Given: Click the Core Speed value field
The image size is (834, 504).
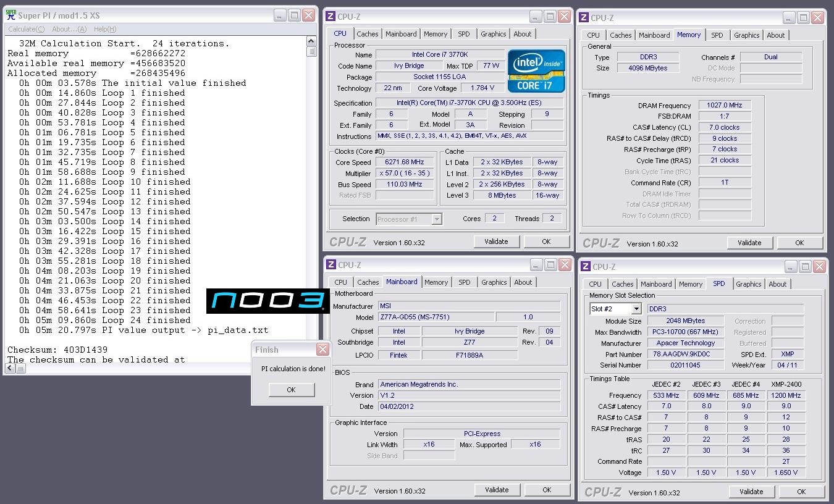Looking at the screenshot, I should click(404, 162).
